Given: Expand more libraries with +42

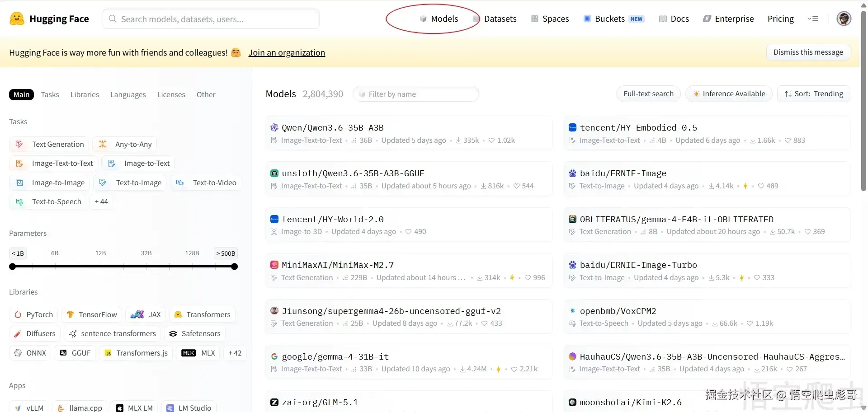Looking at the screenshot, I should [x=235, y=353].
